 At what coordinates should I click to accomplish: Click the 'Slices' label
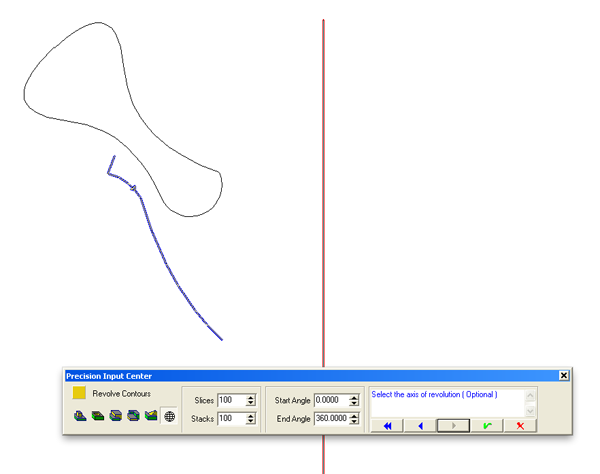pyautogui.click(x=204, y=401)
